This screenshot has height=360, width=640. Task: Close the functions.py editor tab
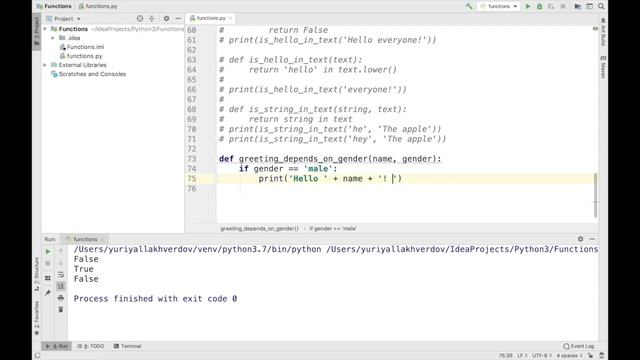point(231,18)
